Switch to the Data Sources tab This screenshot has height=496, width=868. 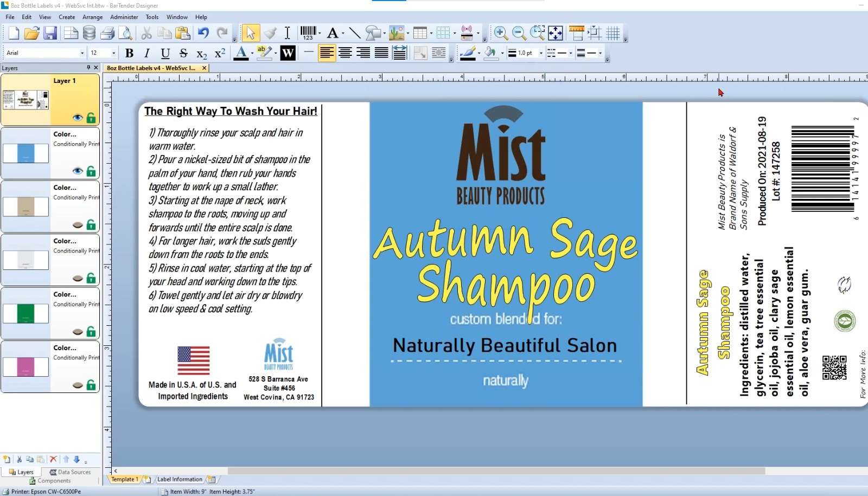click(70, 472)
